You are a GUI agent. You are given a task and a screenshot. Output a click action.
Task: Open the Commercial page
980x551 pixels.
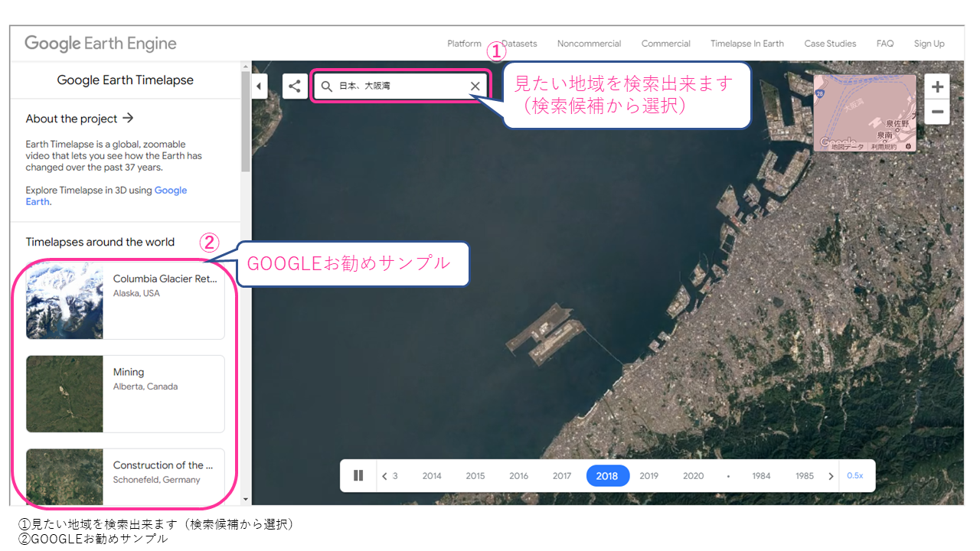666,44
